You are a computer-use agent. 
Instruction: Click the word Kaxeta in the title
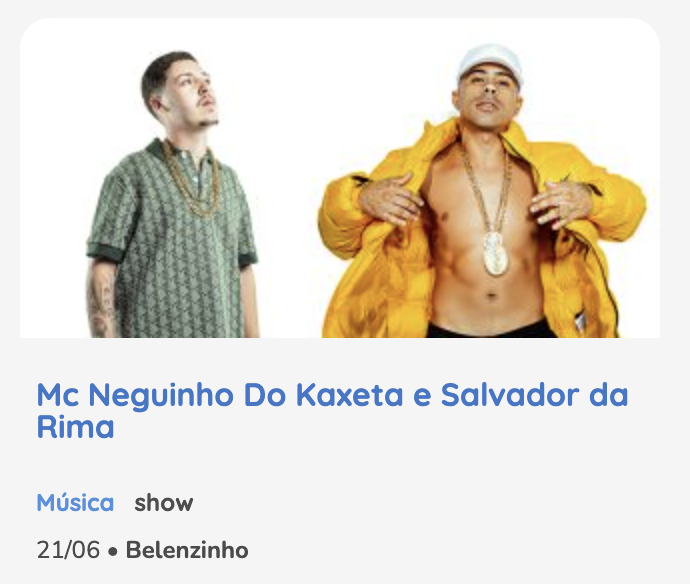click(x=349, y=395)
